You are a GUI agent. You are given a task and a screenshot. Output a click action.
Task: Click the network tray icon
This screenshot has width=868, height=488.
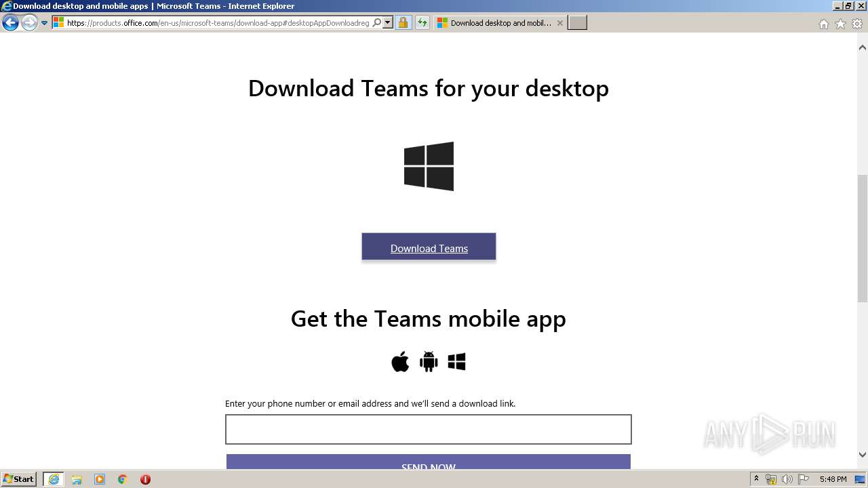click(771, 479)
